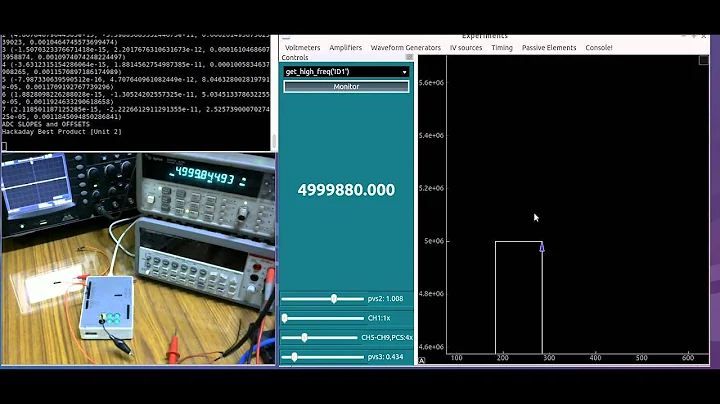Screen dimensions: 720x404
Task: Expand the get_high_freq('ID1') dropdown
Action: [x=346, y=72]
